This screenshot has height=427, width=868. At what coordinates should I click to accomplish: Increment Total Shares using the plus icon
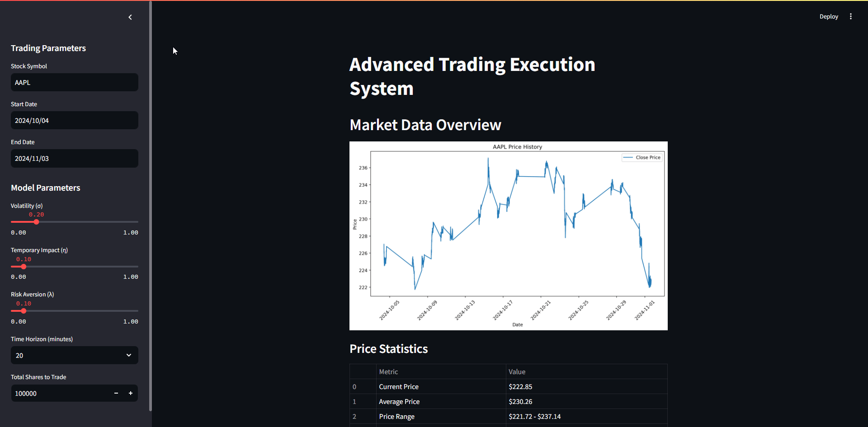131,393
